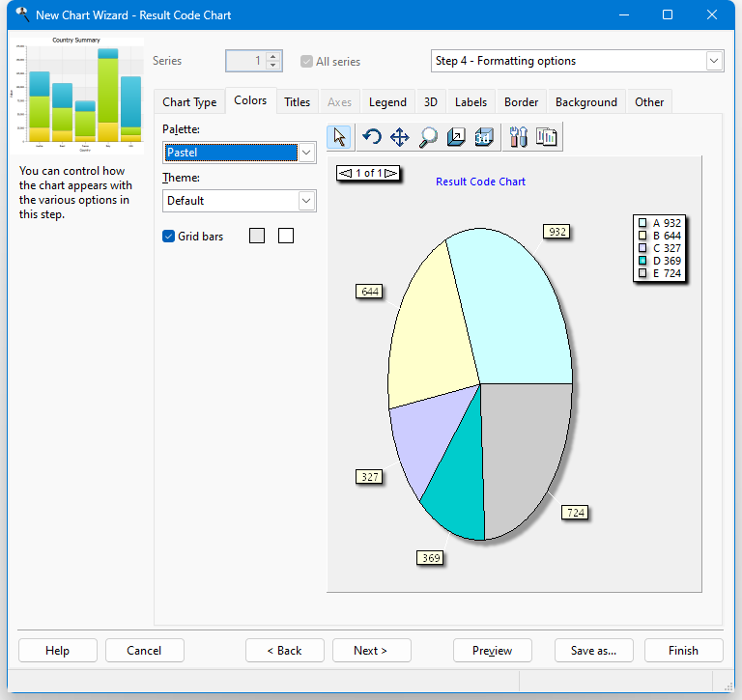The height and width of the screenshot is (700, 742).
Task: Click the Series number input field
Action: (x=246, y=61)
